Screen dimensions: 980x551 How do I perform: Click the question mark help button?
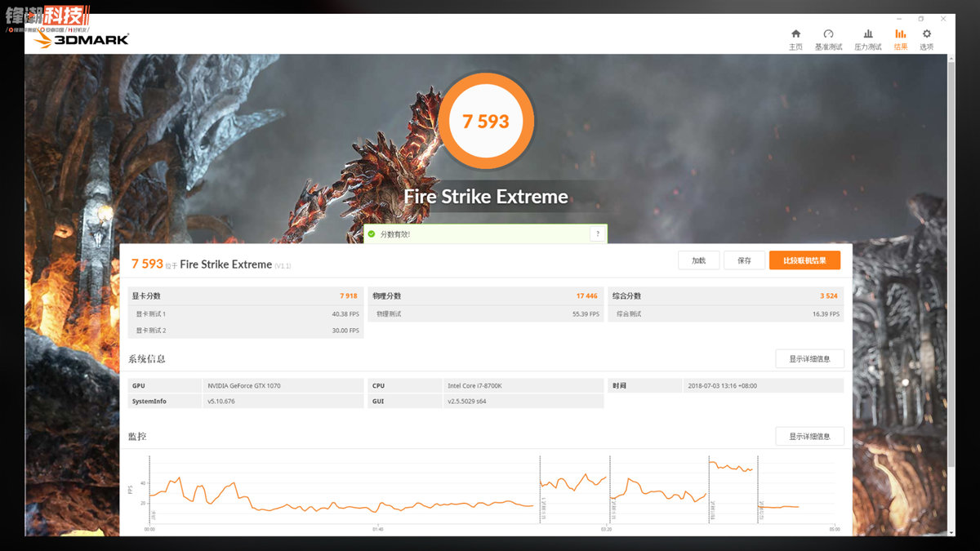coord(598,234)
